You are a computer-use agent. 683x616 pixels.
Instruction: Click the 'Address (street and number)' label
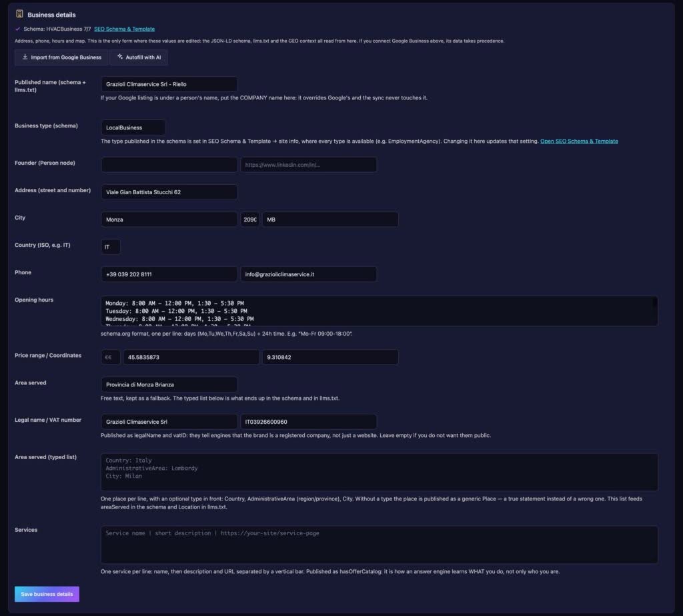click(53, 190)
